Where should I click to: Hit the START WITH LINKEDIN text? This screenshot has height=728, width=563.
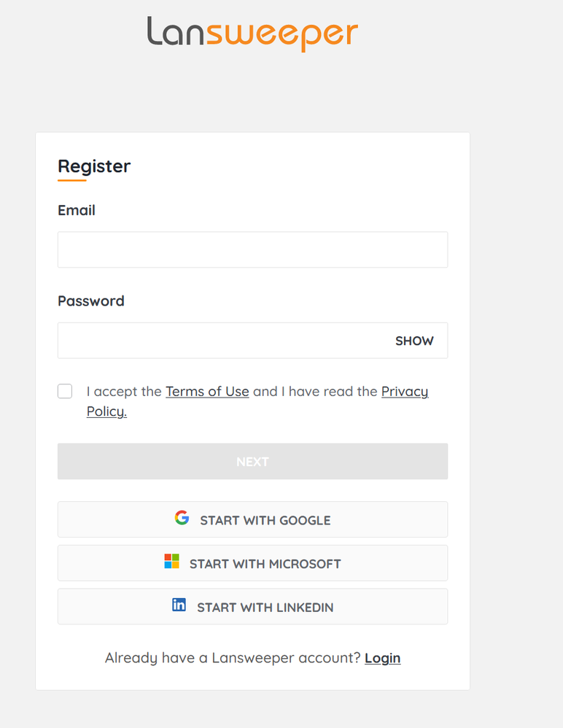(265, 608)
